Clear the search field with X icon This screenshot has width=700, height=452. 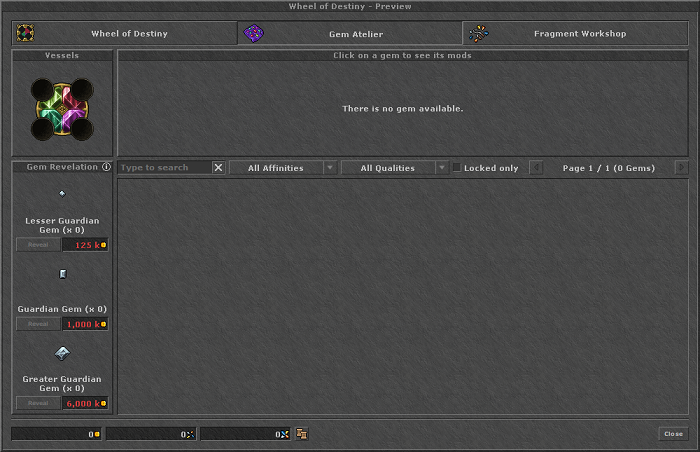(x=219, y=168)
